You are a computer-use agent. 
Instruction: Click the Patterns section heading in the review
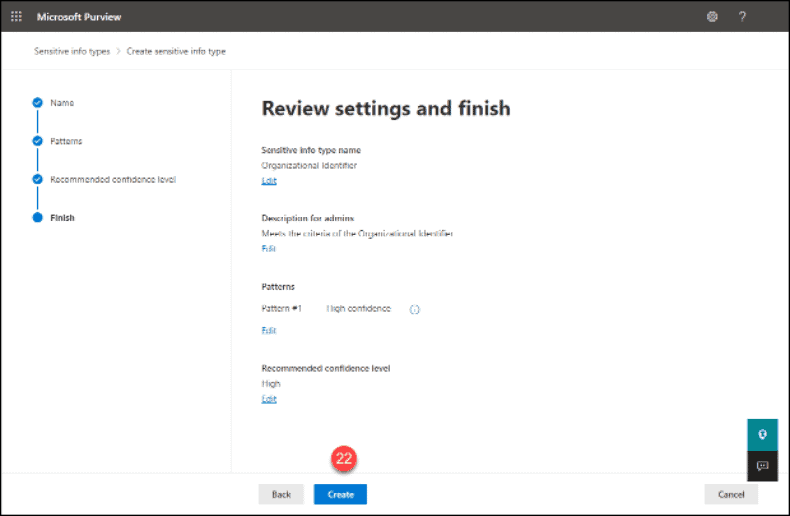[x=278, y=287]
